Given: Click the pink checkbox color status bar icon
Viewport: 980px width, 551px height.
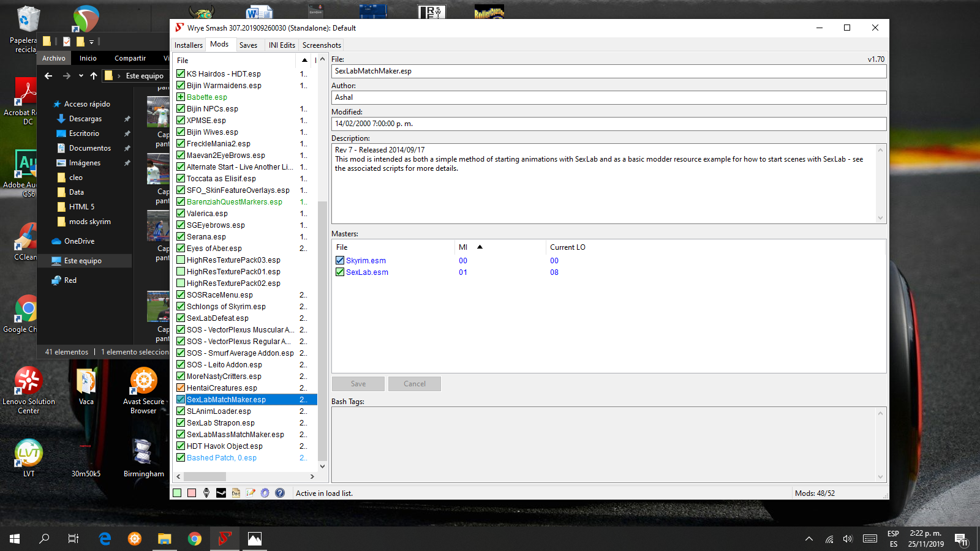Looking at the screenshot, I should [x=192, y=493].
